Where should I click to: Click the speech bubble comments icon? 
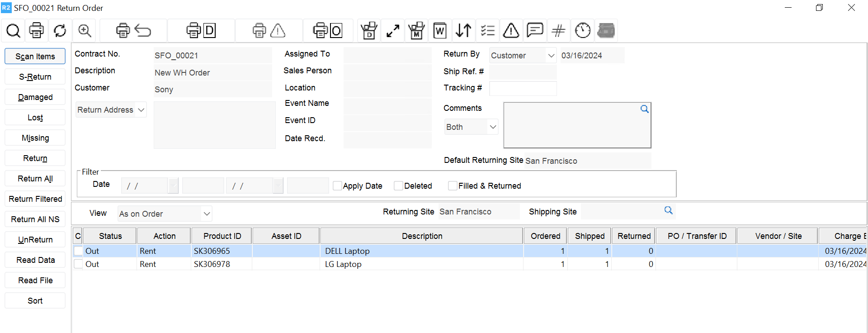coord(535,31)
